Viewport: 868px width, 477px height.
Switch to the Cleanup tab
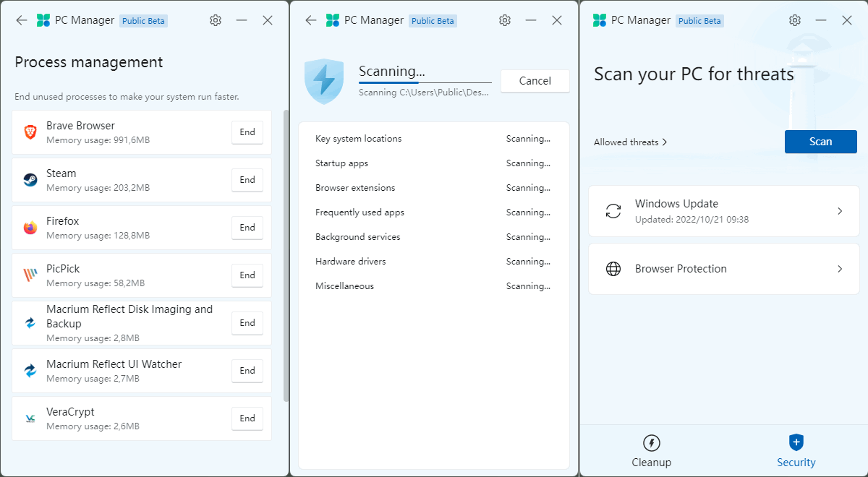(651, 451)
